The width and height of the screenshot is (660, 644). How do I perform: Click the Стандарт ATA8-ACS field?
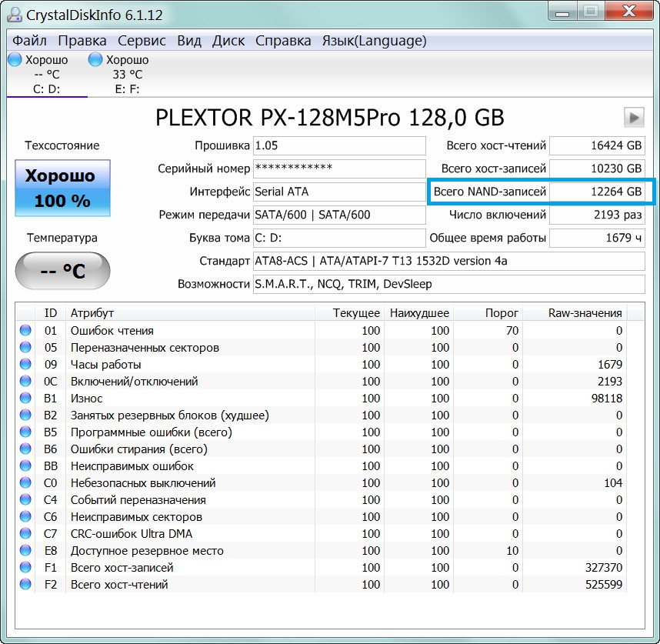[x=449, y=262]
